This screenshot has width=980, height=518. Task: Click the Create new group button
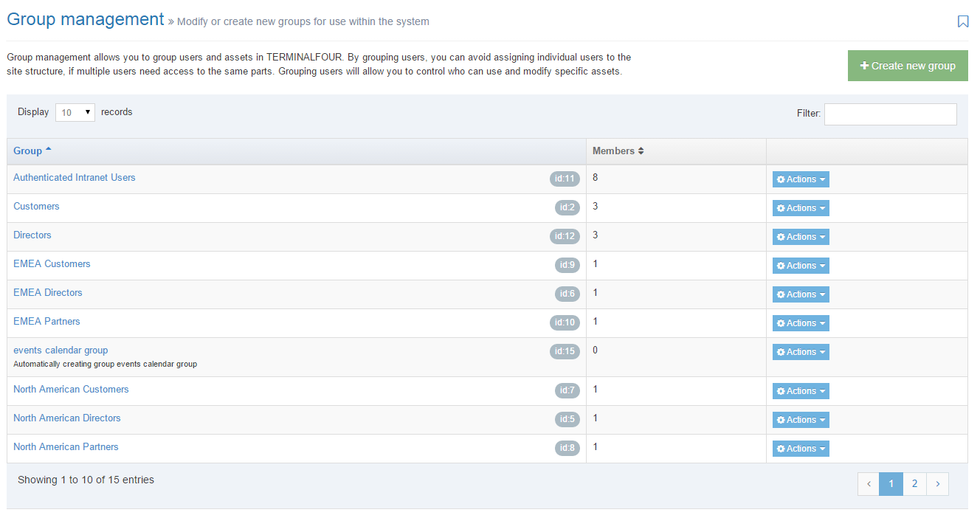[907, 66]
